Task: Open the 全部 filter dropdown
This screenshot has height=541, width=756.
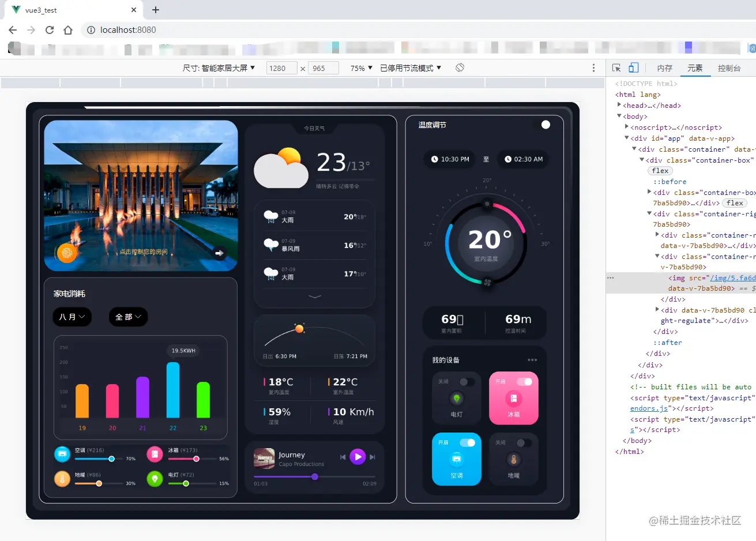Action: coord(128,317)
